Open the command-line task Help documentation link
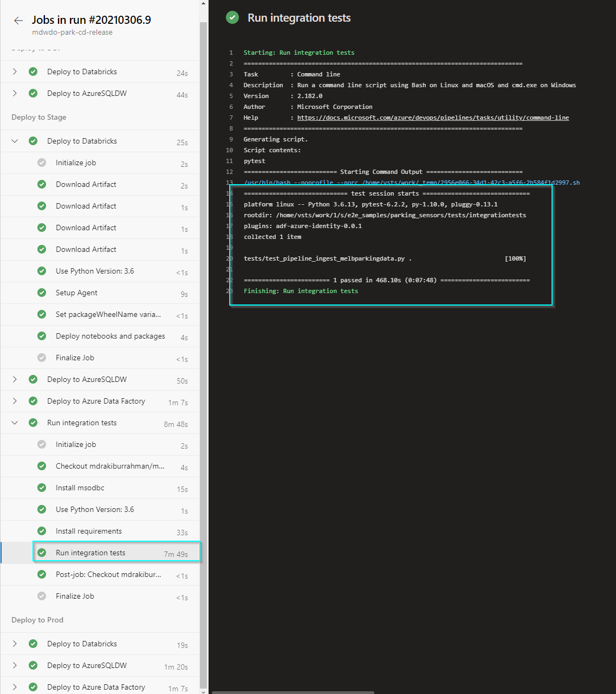This screenshot has height=694, width=616. pos(432,118)
